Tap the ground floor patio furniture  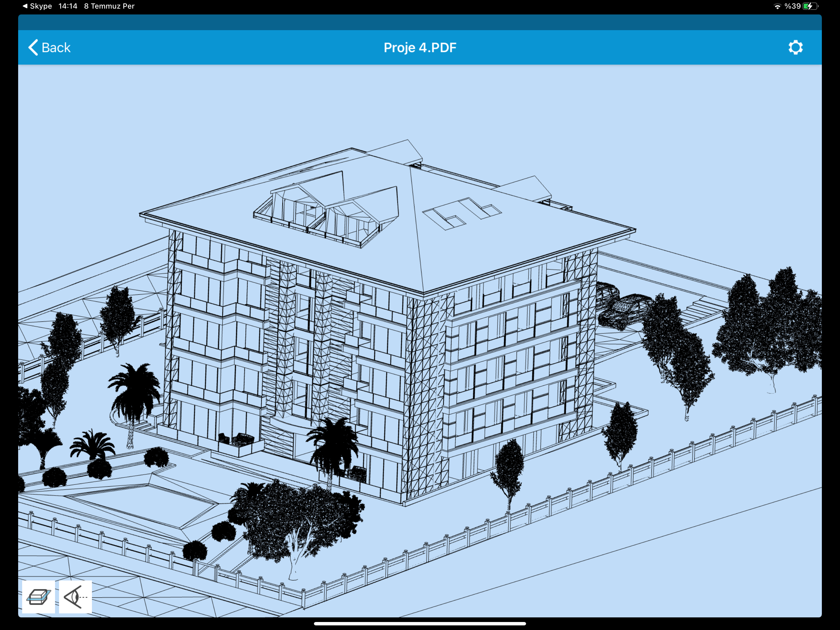pyautogui.click(x=236, y=440)
